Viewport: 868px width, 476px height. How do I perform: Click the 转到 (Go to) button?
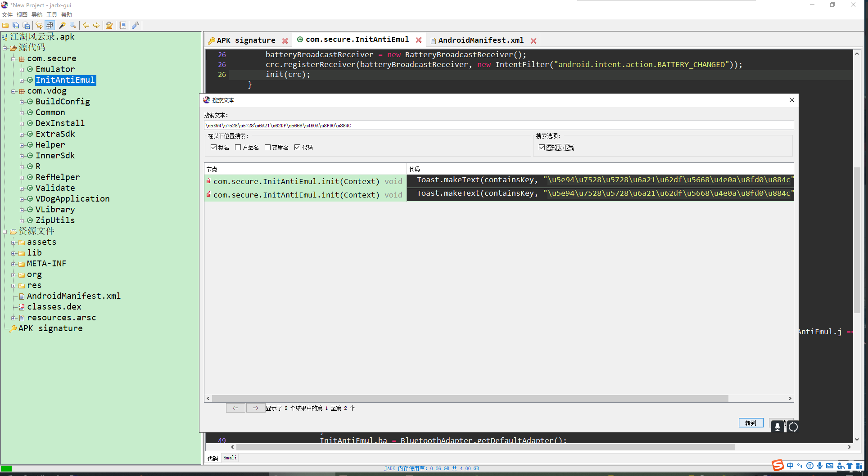point(751,423)
